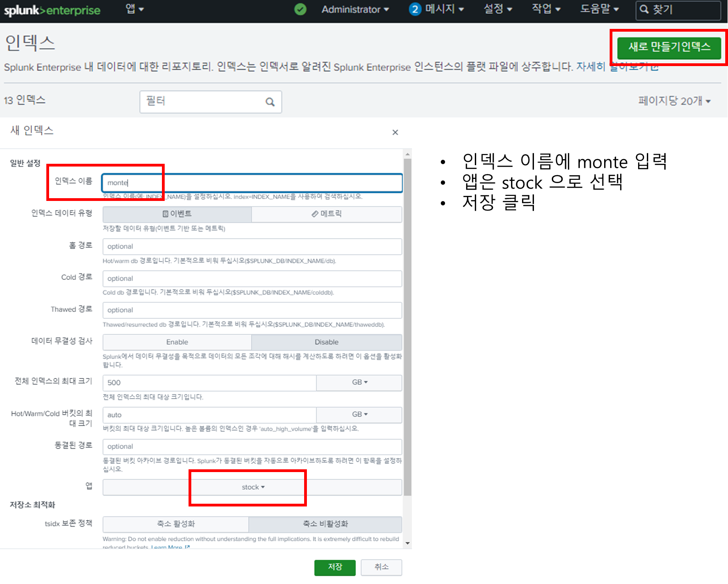Click the 취소 button
This screenshot has width=728, height=584.
pyautogui.click(x=381, y=567)
